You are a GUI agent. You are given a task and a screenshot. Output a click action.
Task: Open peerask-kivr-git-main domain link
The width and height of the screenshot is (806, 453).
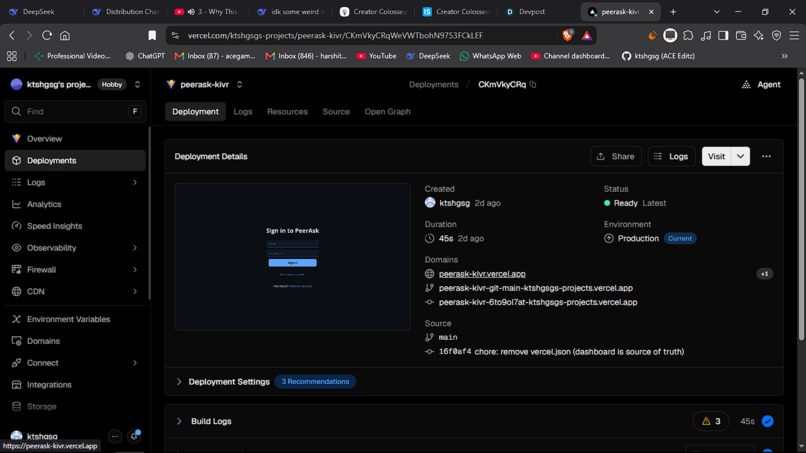click(536, 288)
